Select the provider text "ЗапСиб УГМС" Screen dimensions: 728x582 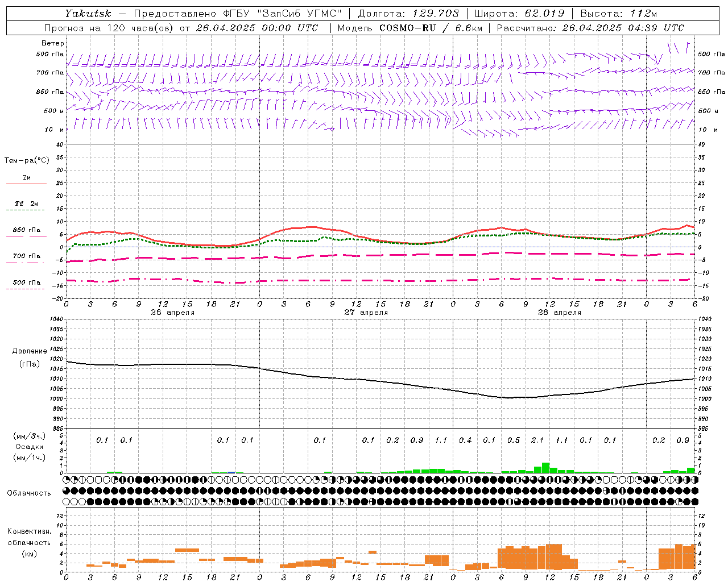(x=300, y=14)
